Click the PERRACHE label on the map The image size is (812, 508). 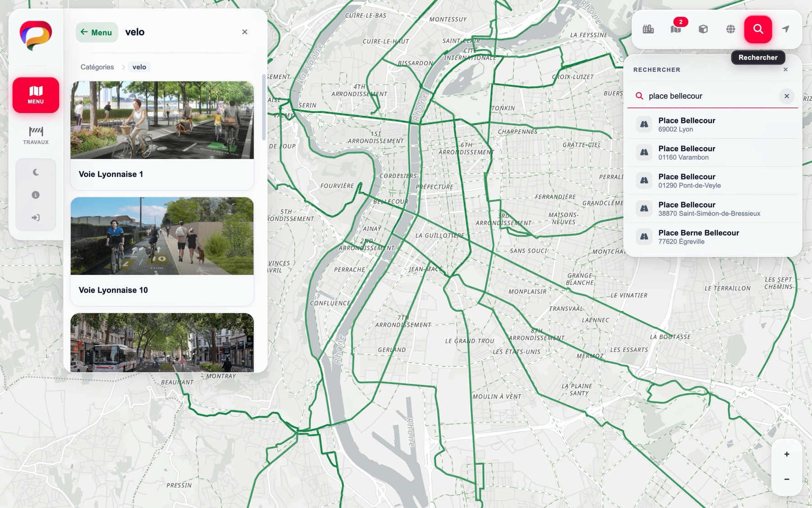pyautogui.click(x=350, y=270)
